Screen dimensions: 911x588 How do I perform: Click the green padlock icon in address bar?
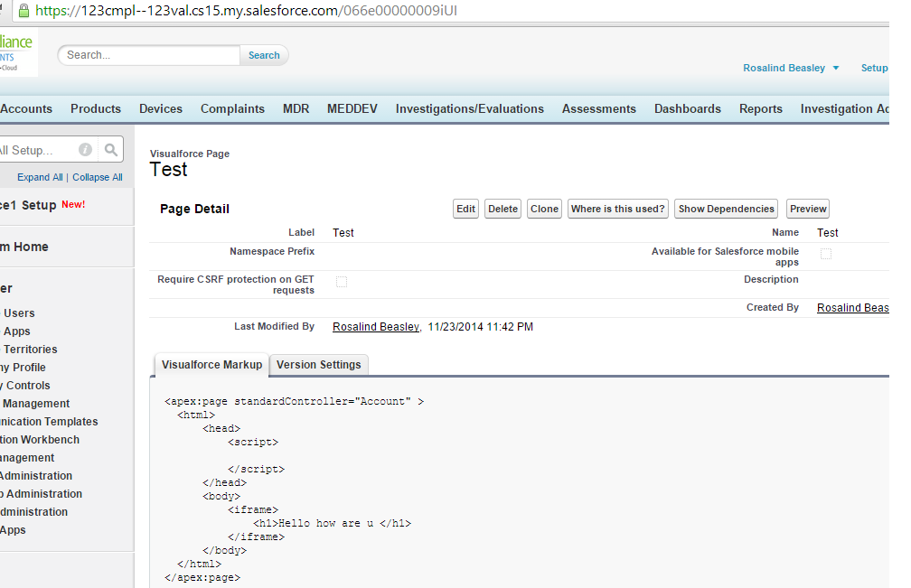(x=23, y=11)
